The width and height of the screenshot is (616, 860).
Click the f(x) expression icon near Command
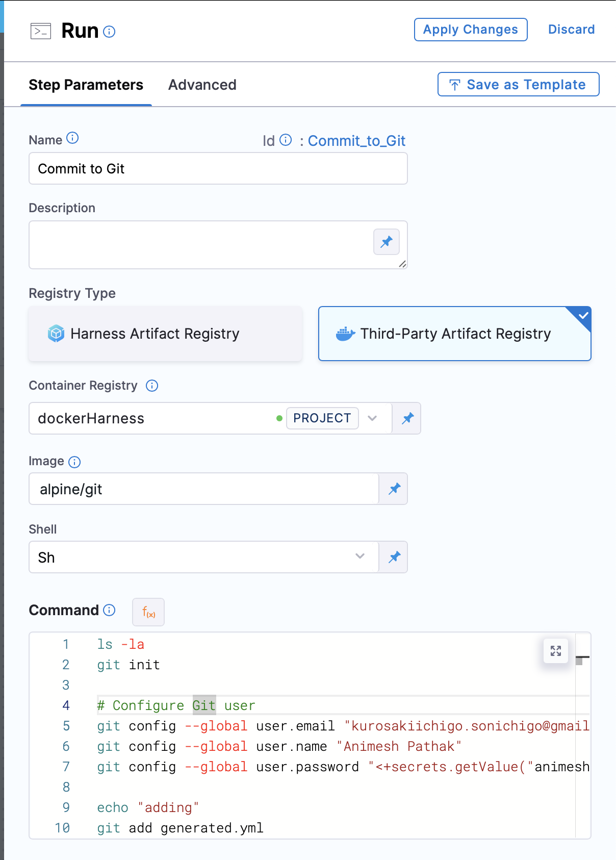pyautogui.click(x=148, y=612)
